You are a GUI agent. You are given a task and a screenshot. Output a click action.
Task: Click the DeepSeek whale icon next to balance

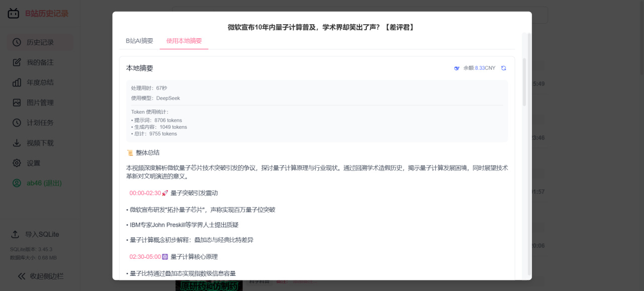click(457, 68)
